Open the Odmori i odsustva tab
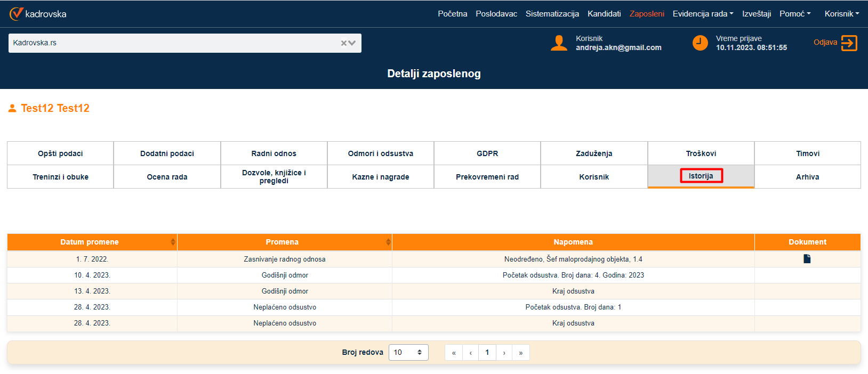 coord(380,153)
